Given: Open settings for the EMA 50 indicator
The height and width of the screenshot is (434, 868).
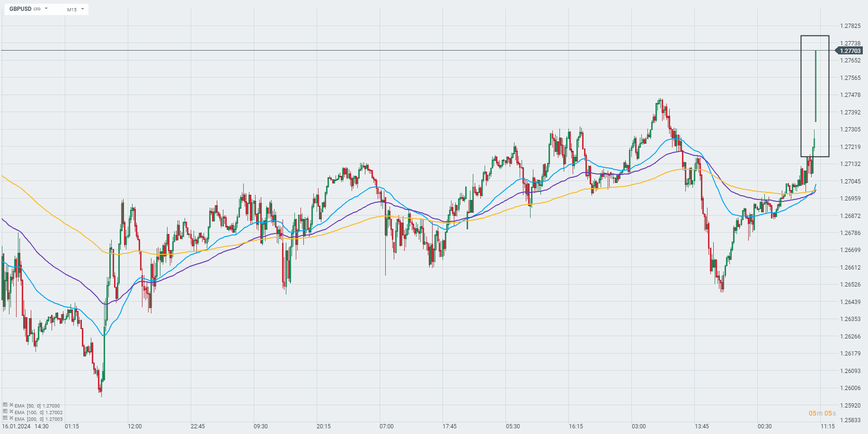Looking at the screenshot, I should [x=5, y=405].
